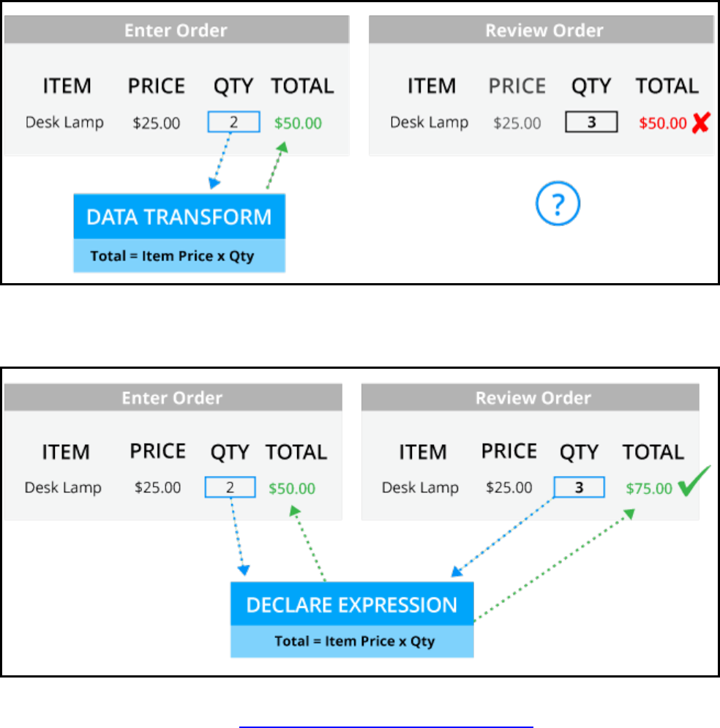Click Enter Order header in top diagram
This screenshot has width=720, height=728.
(x=176, y=31)
